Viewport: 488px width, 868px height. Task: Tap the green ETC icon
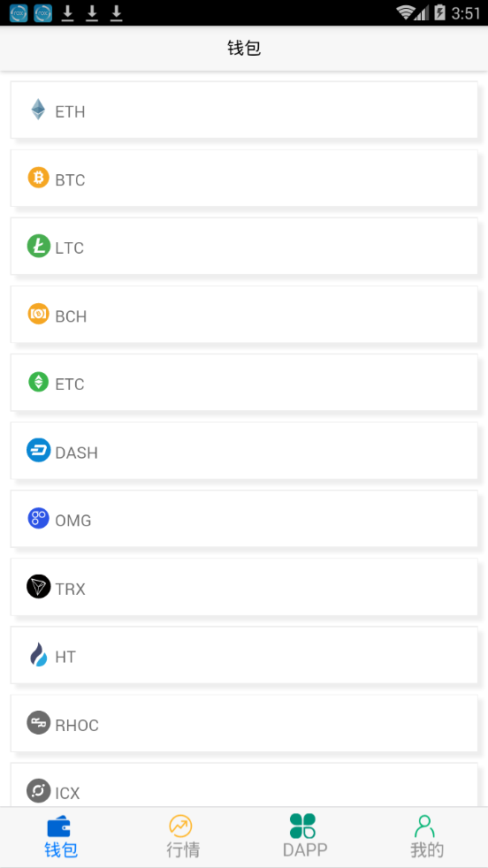(x=38, y=382)
